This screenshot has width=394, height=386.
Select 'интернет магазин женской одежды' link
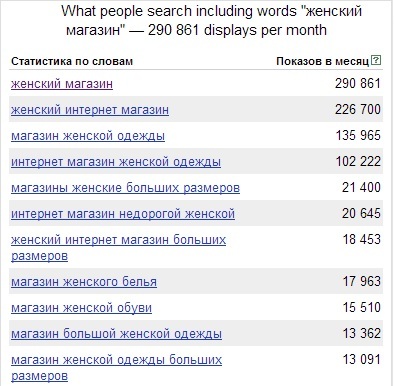[116, 162]
